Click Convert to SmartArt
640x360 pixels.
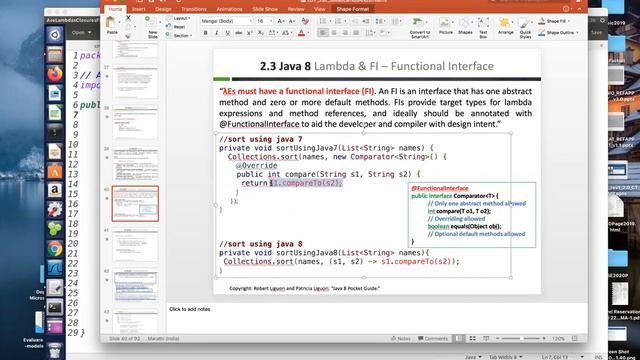click(420, 28)
